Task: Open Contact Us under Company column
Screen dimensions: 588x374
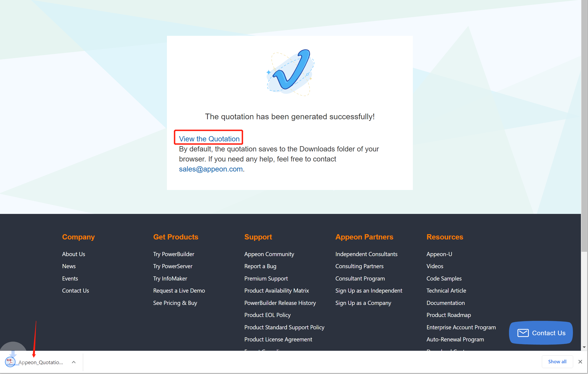Action: 75,290
